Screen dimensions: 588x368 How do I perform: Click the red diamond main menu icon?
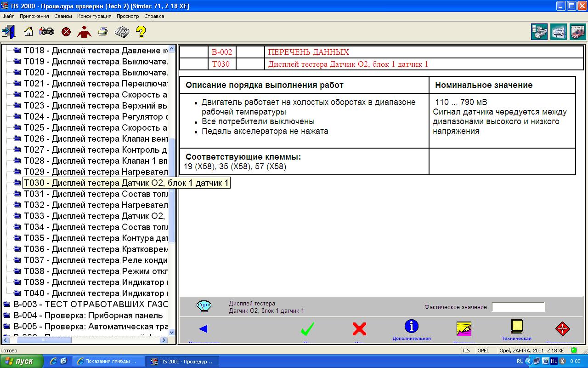tap(562, 329)
